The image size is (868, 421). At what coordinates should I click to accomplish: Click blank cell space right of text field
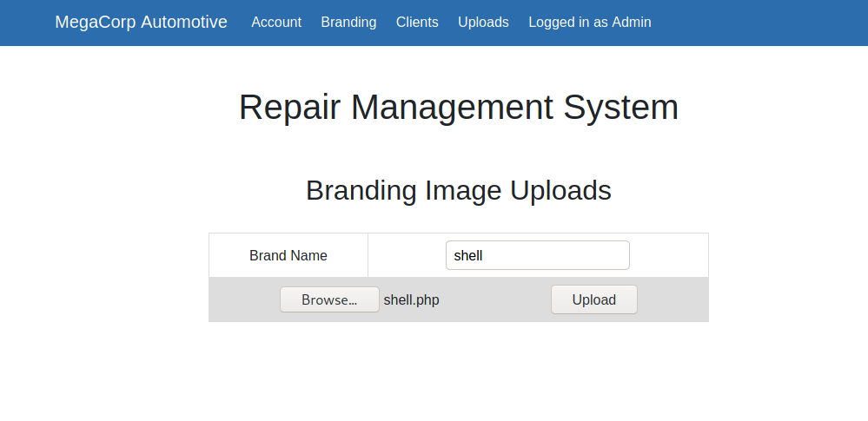(669, 255)
